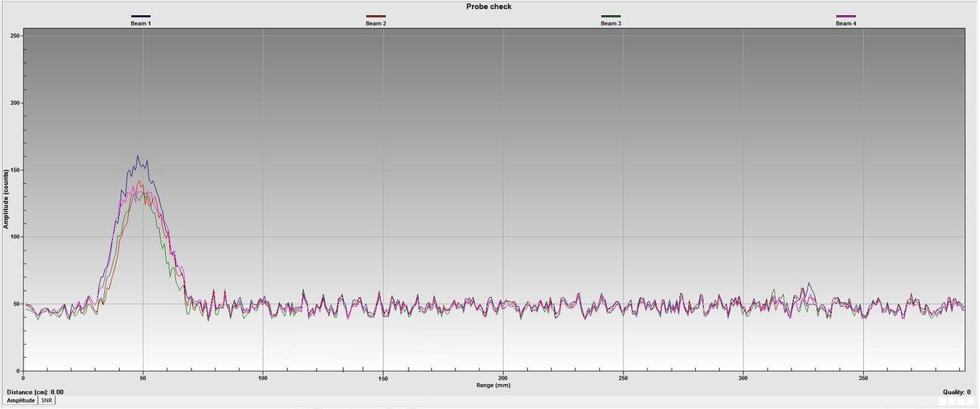This screenshot has width=980, height=409.
Task: Click the Beam 2 legend label
Action: 376,23
